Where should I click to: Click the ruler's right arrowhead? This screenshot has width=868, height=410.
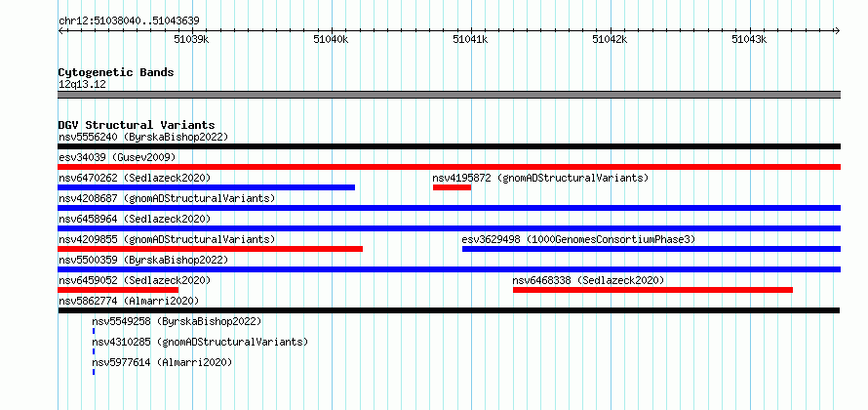click(838, 31)
